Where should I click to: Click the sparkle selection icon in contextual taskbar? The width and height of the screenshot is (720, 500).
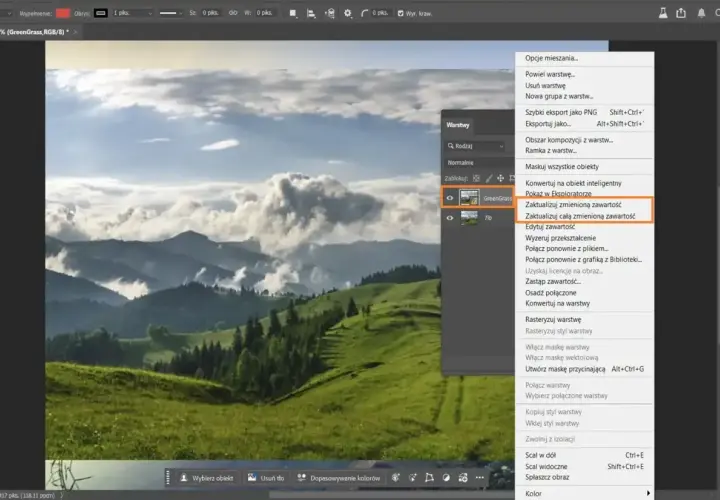[x=412, y=478]
